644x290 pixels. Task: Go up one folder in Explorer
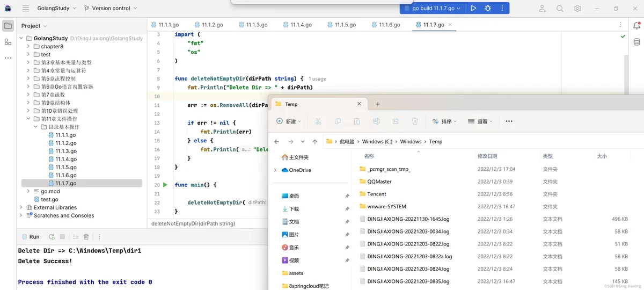tap(315, 142)
